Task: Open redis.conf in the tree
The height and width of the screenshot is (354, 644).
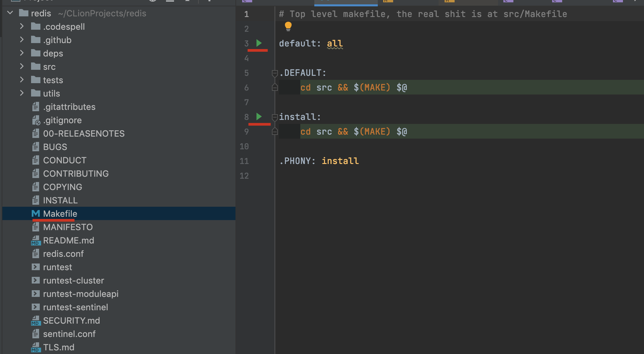Action: (x=63, y=254)
